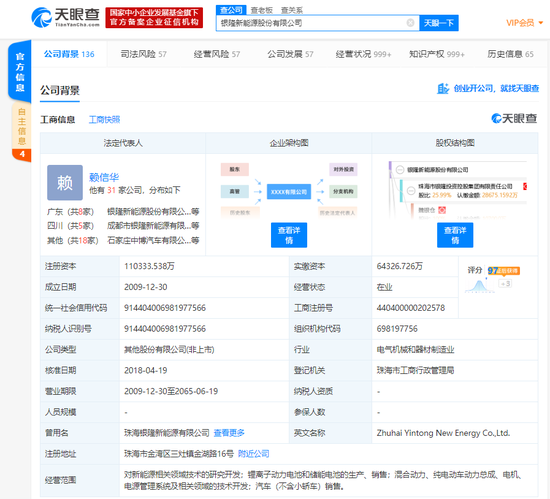550x499 pixels.
Task: Click 查看详情 under 股权结构图
Action: (x=455, y=235)
